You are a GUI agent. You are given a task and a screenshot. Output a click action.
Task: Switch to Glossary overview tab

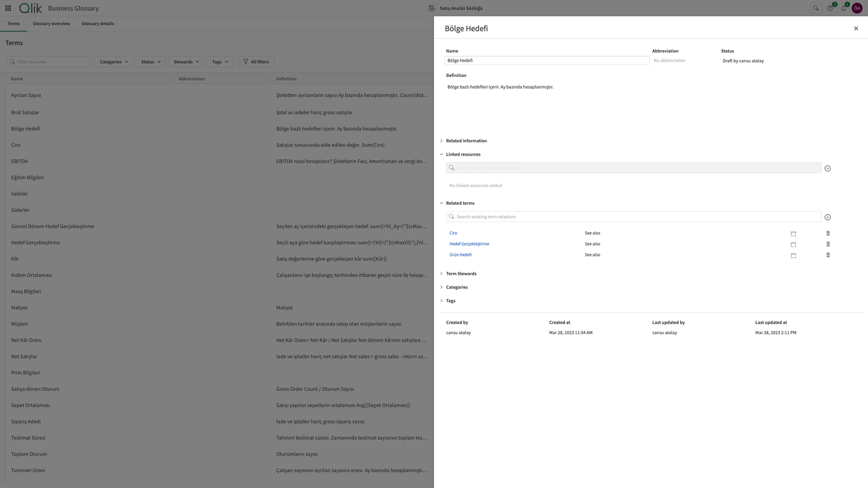(51, 24)
